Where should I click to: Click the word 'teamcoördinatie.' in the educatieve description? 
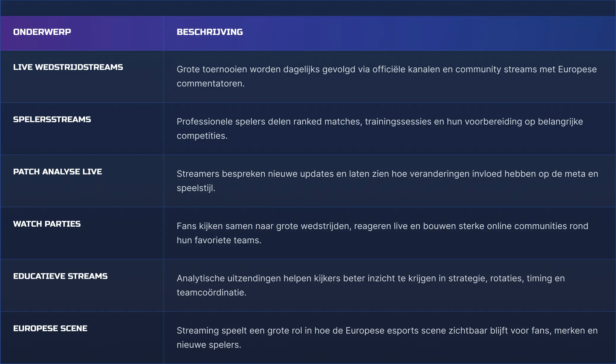point(212,293)
